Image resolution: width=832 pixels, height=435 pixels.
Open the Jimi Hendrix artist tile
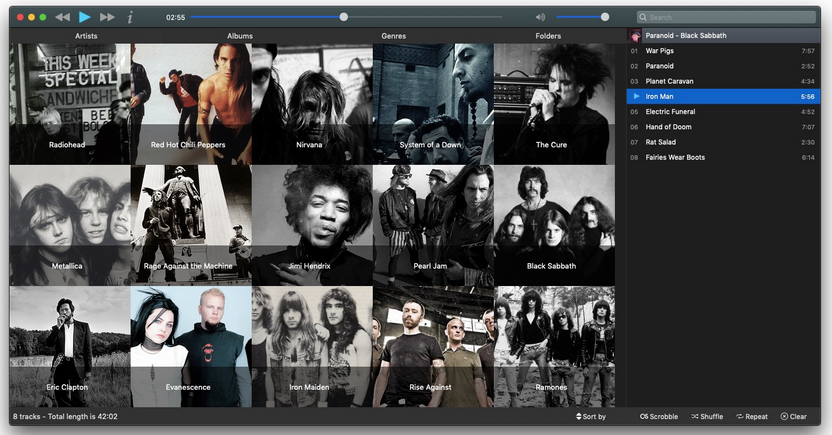coord(312,225)
